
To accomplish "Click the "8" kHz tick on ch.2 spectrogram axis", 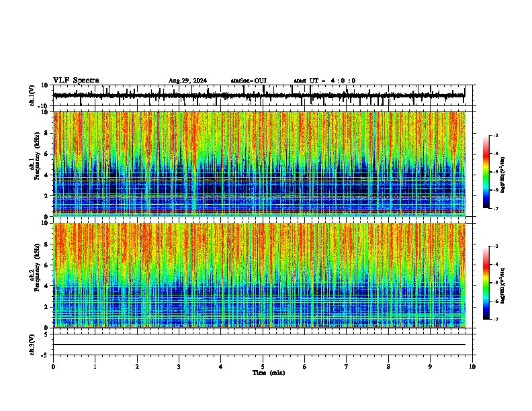I will pyautogui.click(x=47, y=244).
